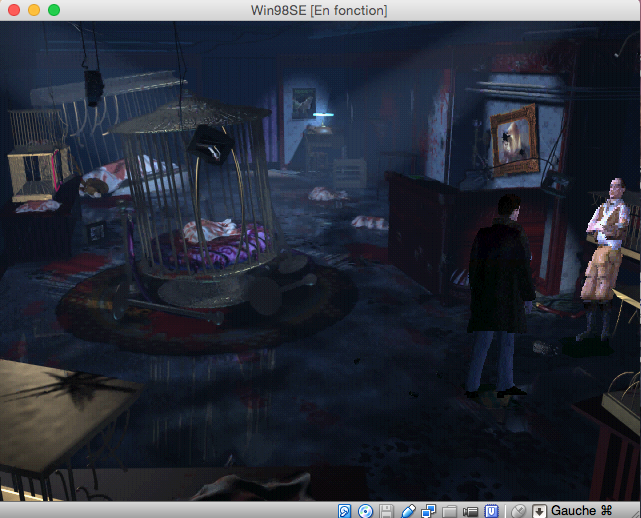Image resolution: width=641 pixels, height=518 pixels.
Task: Click the optical CD drive indicator
Action: point(365,511)
